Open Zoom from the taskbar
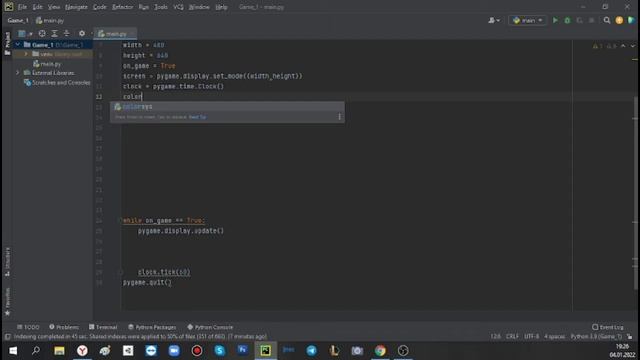640x360 pixels. 174,351
